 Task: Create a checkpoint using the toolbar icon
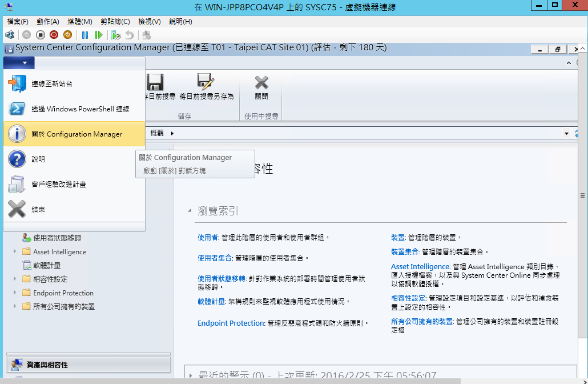point(116,35)
